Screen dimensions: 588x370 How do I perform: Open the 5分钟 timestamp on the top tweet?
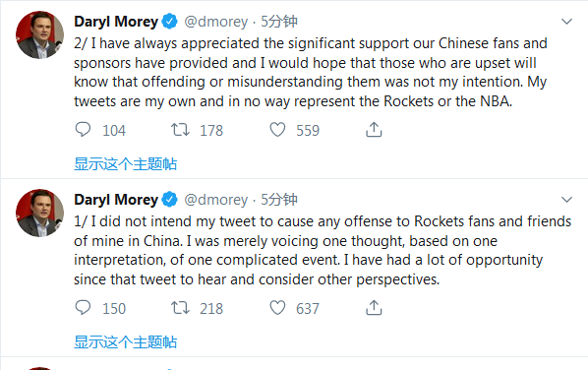pos(279,22)
